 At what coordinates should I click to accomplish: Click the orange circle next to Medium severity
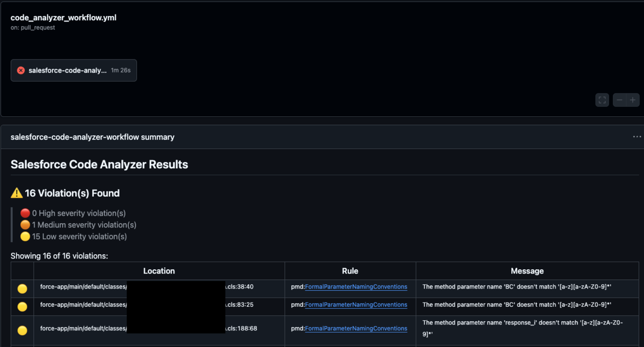[25, 225]
